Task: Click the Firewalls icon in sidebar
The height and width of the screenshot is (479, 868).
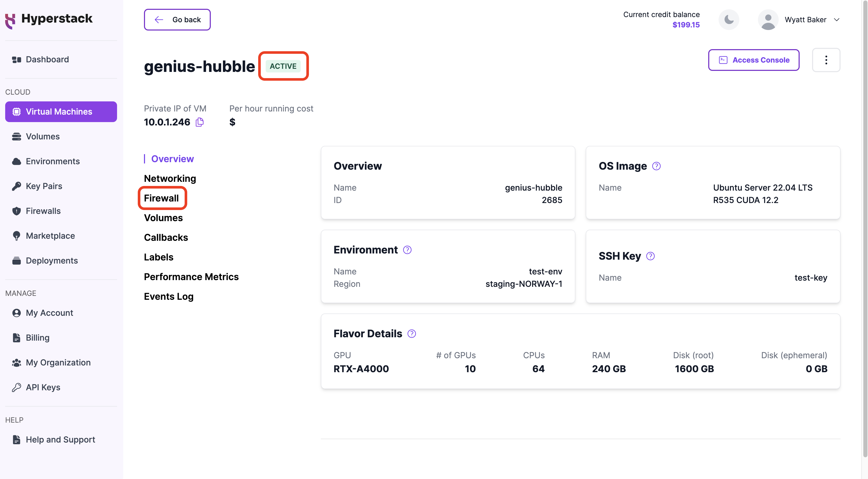Action: tap(16, 211)
